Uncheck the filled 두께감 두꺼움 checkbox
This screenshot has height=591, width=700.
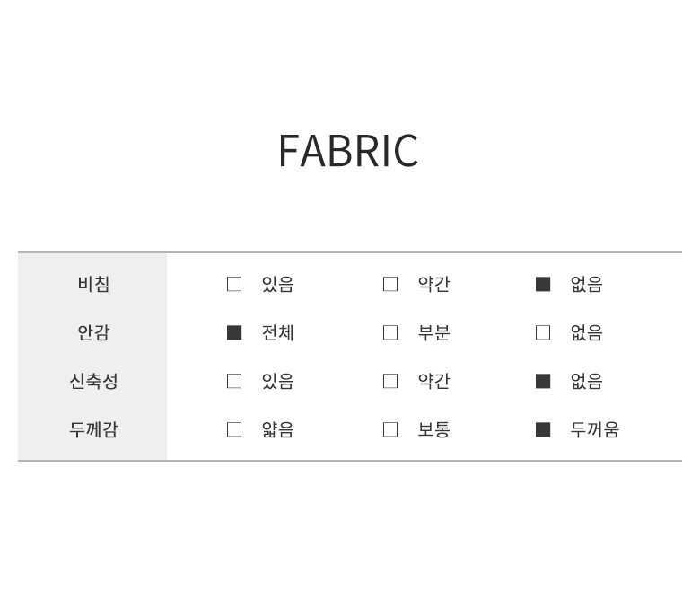point(543,429)
